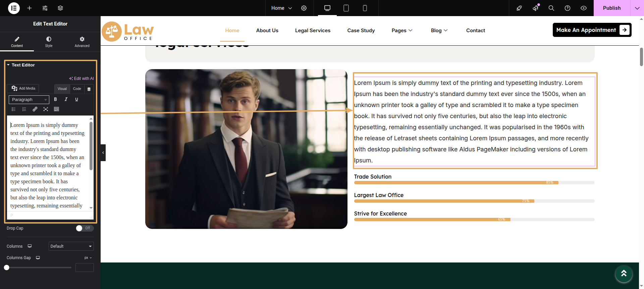Viewport: 644px width, 289px height.
Task: Click the add element plus icon
Action: click(30, 8)
